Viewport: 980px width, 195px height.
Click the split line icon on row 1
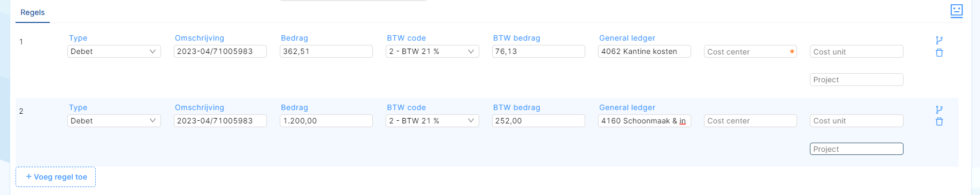939,40
